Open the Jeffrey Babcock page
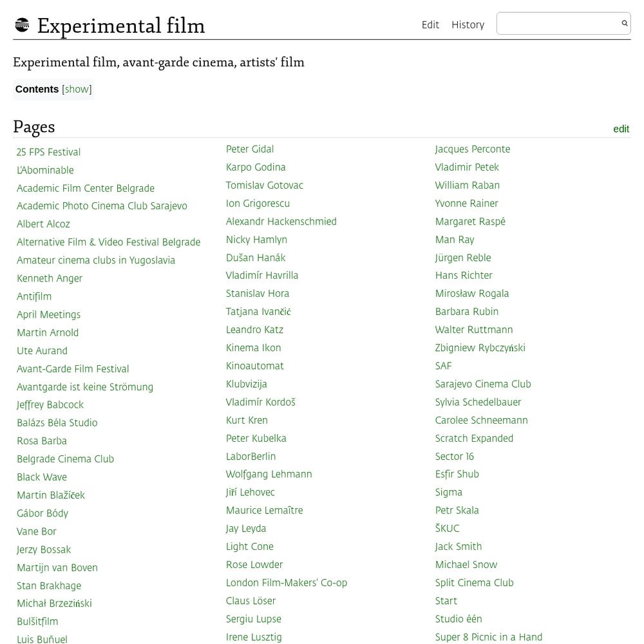Image resolution: width=644 pixels, height=644 pixels. point(50,405)
